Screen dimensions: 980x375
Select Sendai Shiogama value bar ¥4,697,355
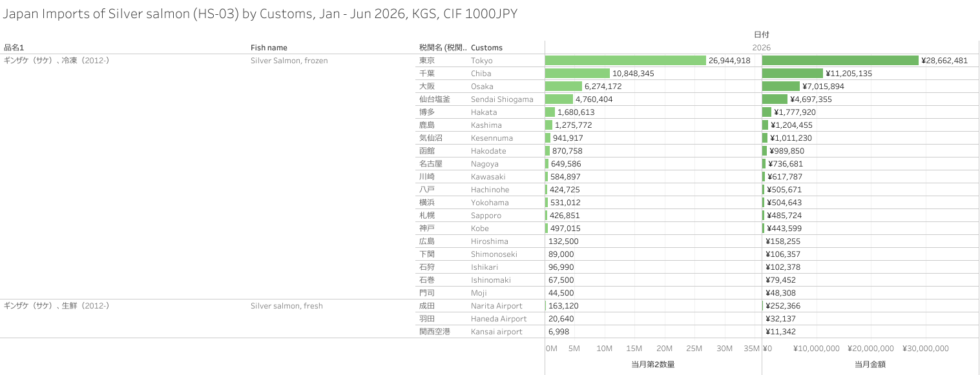click(775, 99)
